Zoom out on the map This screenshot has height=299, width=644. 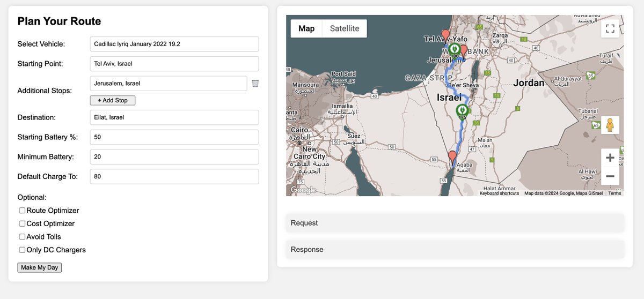point(610,176)
